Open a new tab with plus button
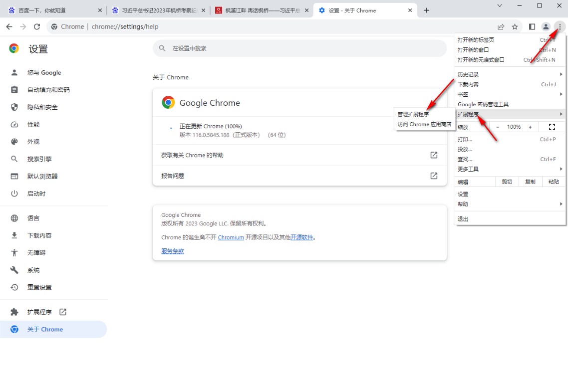 point(426,10)
